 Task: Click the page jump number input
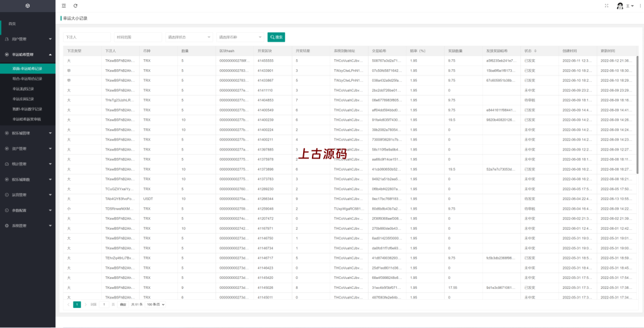[104, 305]
